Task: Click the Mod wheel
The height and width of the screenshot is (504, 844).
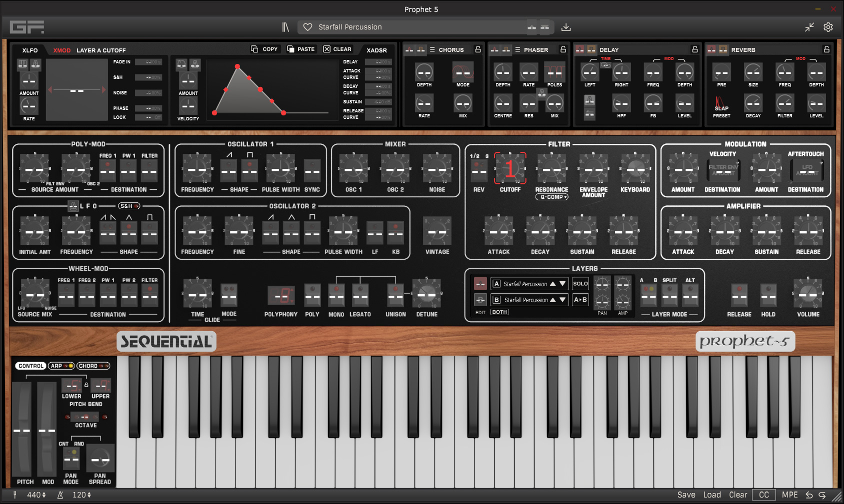Action: tap(47, 429)
